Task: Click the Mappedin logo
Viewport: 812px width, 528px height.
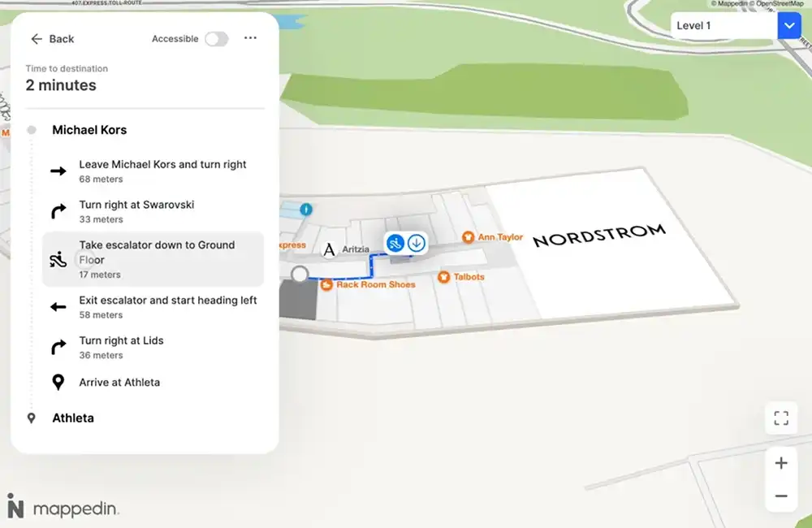Action: [x=63, y=507]
